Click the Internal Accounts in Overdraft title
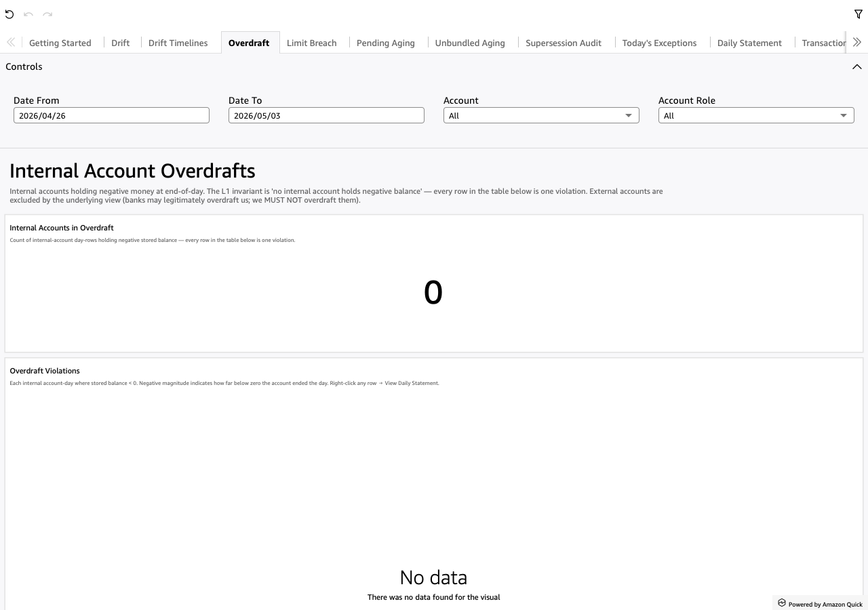This screenshot has width=868, height=610. [x=62, y=228]
